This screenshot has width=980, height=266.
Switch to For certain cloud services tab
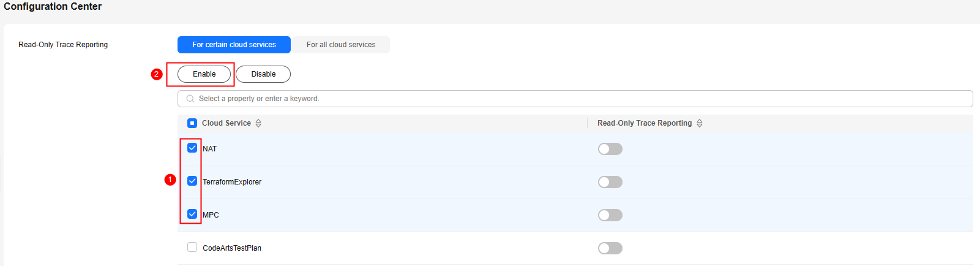(x=234, y=45)
